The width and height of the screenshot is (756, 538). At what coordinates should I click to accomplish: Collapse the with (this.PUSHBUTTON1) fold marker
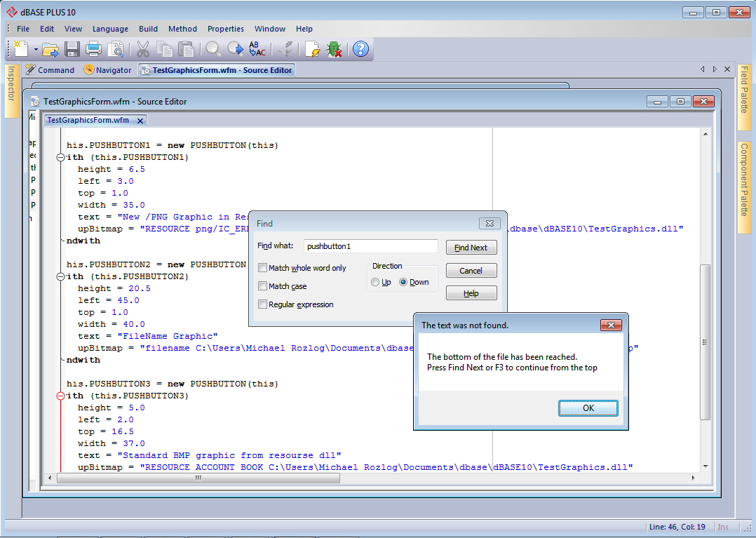[61, 157]
